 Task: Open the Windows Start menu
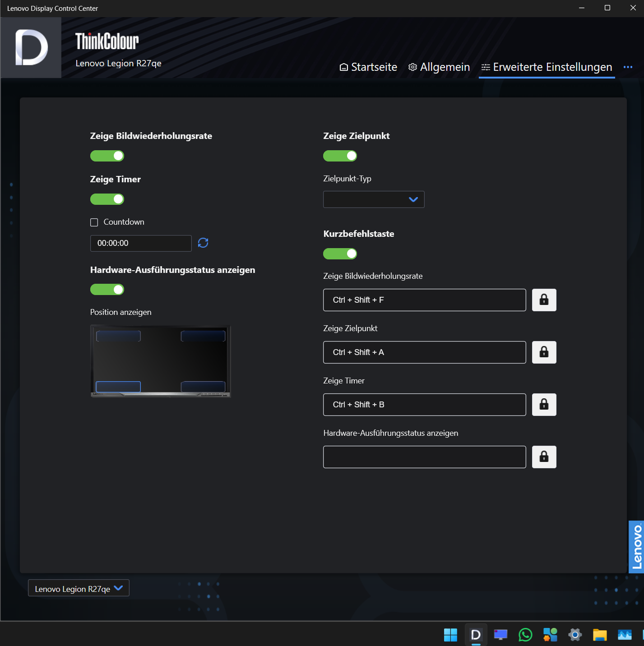450,635
